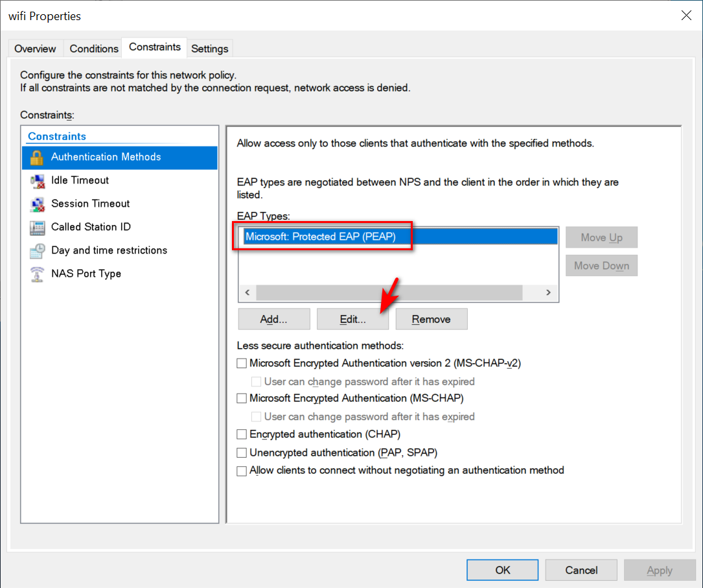Image resolution: width=703 pixels, height=588 pixels.
Task: Click EAP list scrollbar right arrow
Action: 548,292
